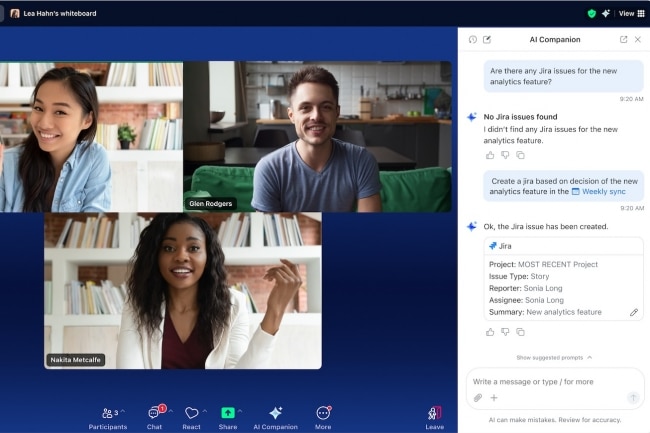This screenshot has height=433, width=650.
Task: Close the AI Companion panel
Action: click(638, 39)
